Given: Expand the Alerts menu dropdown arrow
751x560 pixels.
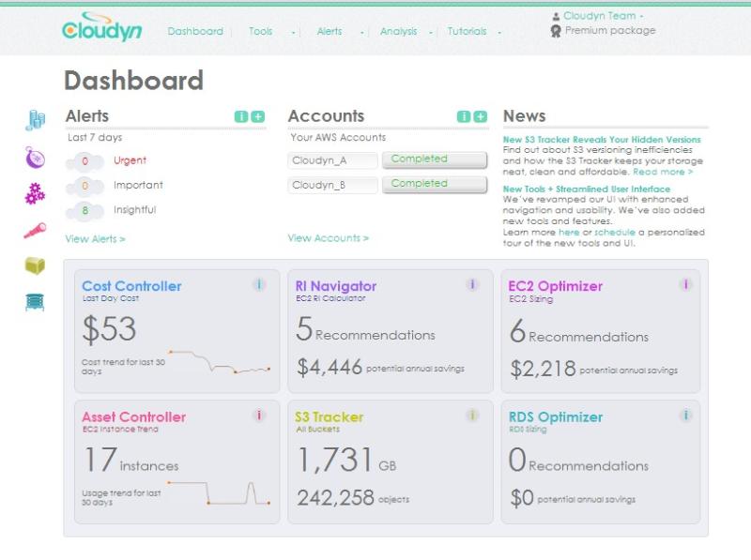Looking at the screenshot, I should point(362,33).
